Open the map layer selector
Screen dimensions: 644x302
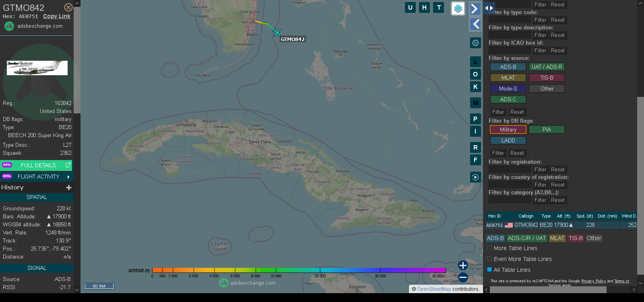point(458,8)
